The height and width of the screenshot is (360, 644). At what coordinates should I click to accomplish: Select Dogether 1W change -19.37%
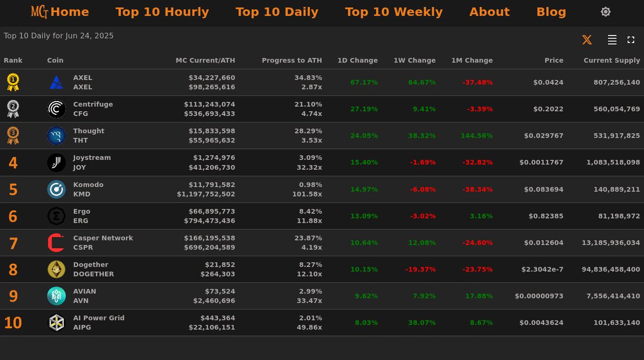pyautogui.click(x=420, y=269)
